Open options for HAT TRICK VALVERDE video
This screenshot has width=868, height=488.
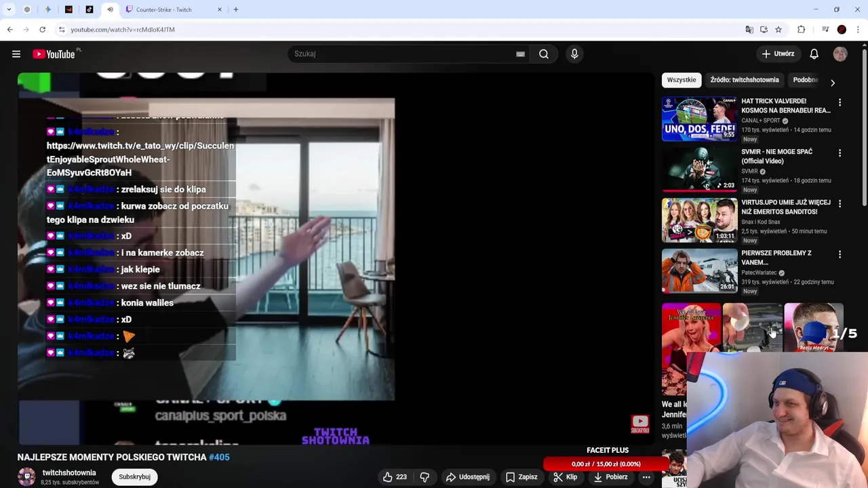pyautogui.click(x=840, y=102)
